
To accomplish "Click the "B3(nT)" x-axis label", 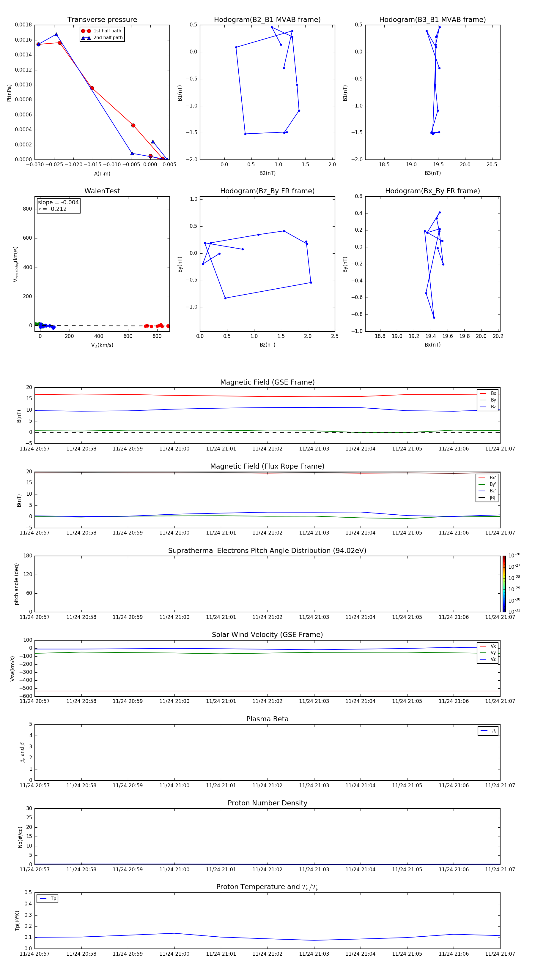I will (432, 173).
